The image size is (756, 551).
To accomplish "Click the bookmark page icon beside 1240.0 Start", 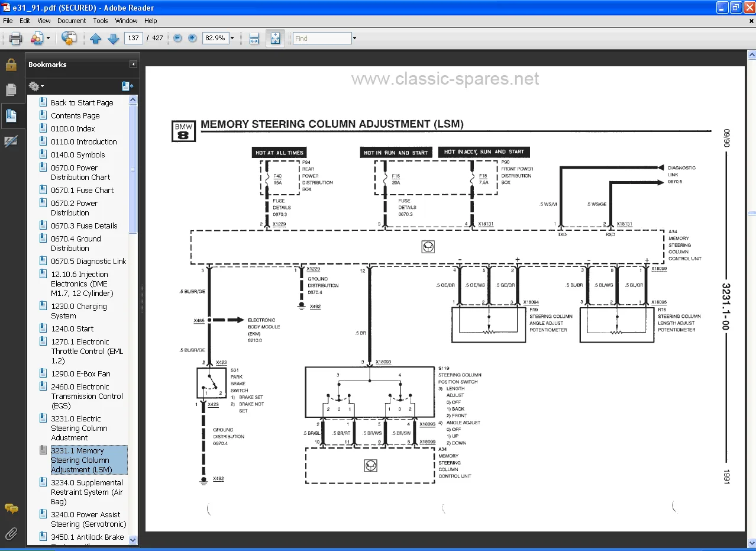I will (x=43, y=328).
